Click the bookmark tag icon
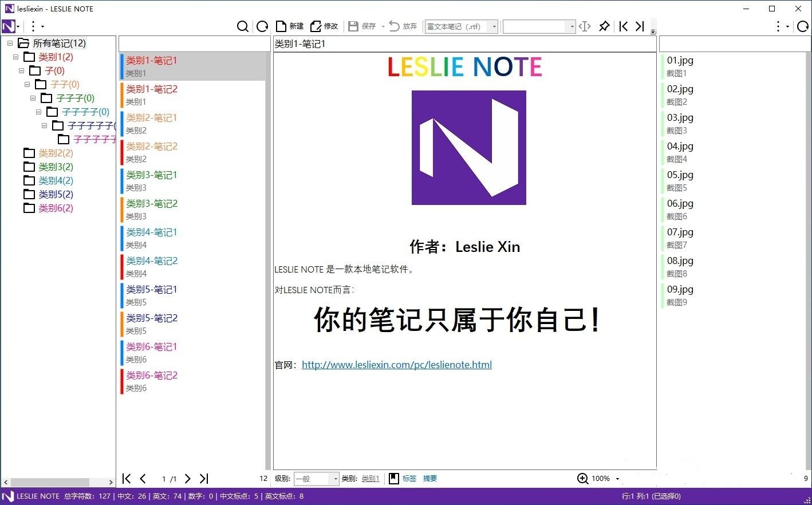This screenshot has height=505, width=812. (394, 479)
